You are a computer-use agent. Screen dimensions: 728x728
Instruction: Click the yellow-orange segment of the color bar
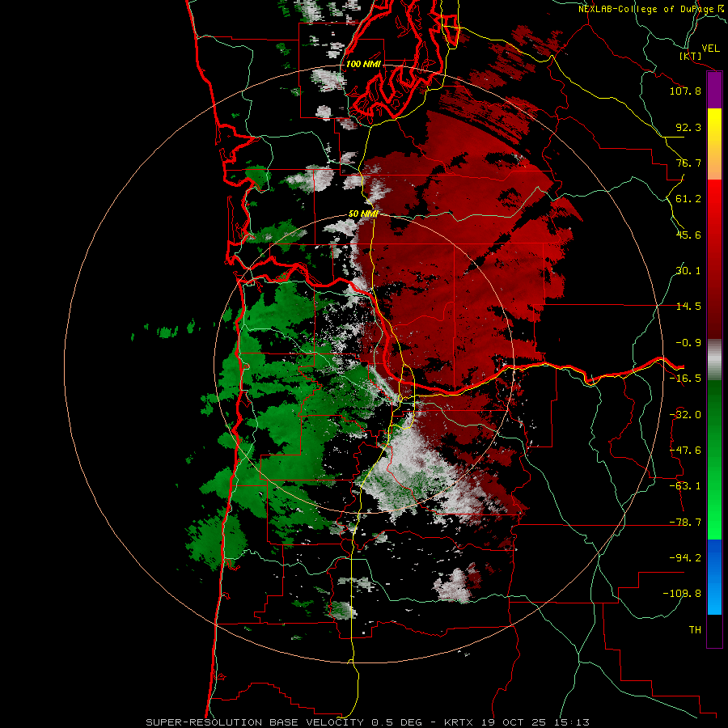(x=714, y=144)
